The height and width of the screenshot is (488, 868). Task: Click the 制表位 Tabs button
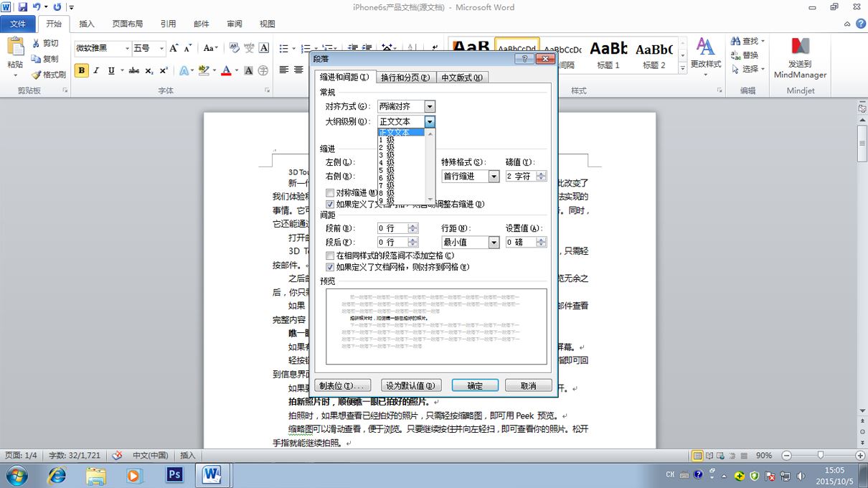[343, 385]
